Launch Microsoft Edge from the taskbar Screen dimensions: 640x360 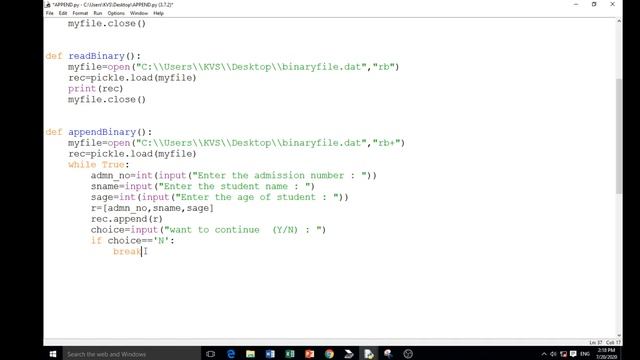231,354
